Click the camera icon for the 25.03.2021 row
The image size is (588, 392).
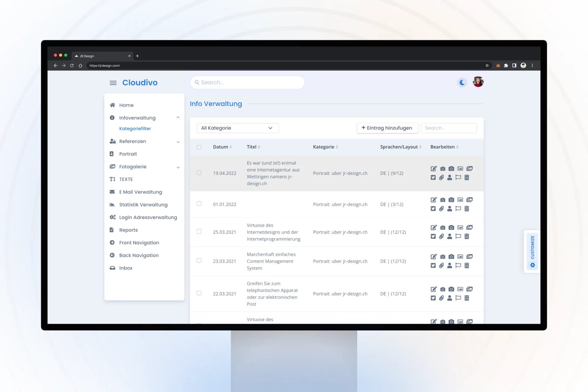point(443,227)
